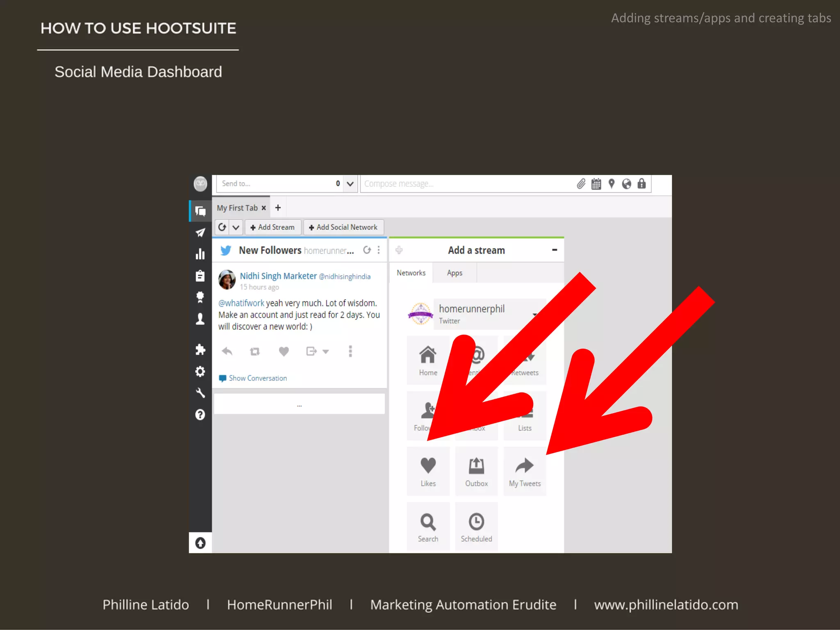
Task: Click the Add Stream button
Action: click(x=273, y=227)
